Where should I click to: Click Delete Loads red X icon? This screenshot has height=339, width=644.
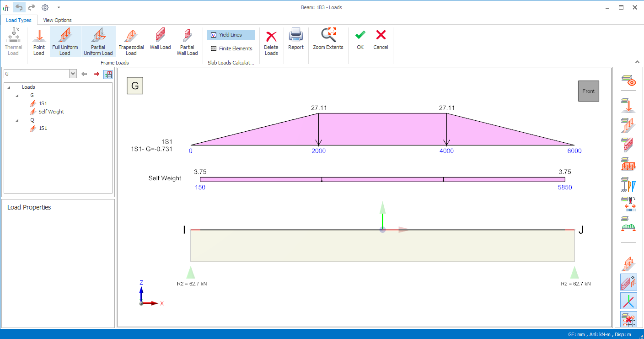[x=271, y=42]
